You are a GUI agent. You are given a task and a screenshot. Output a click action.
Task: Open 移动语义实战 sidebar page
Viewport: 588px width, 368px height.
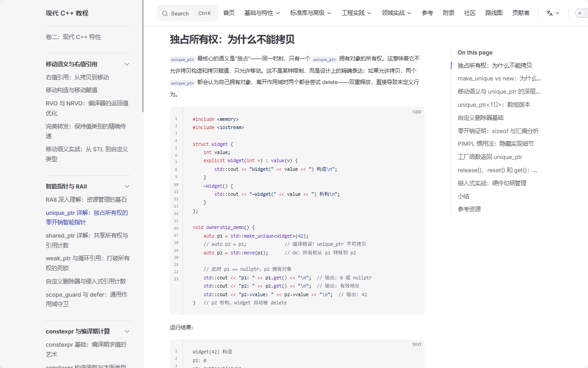click(x=87, y=154)
